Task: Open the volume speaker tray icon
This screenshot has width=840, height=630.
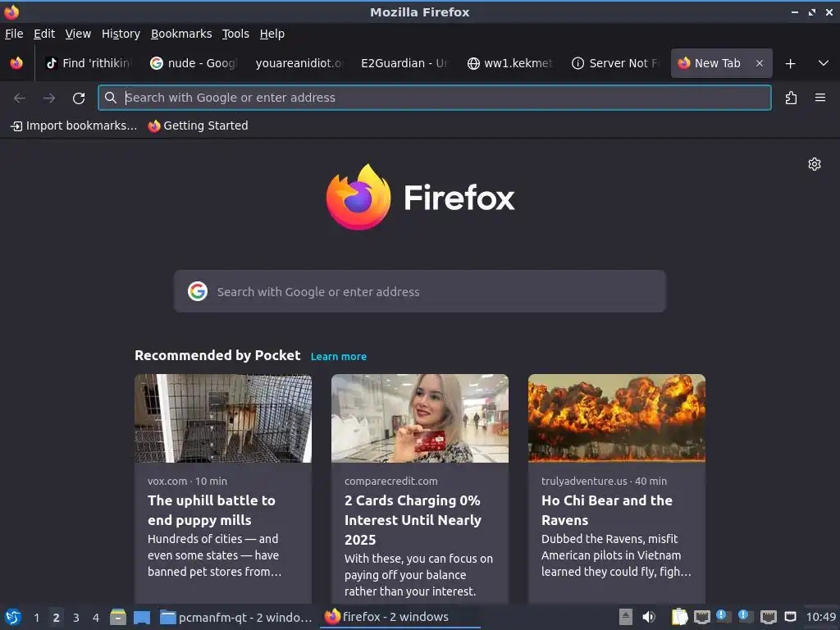Action: tap(649, 617)
